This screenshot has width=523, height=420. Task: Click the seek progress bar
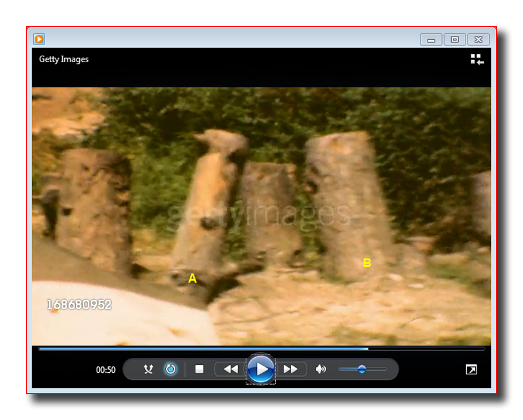click(261, 349)
